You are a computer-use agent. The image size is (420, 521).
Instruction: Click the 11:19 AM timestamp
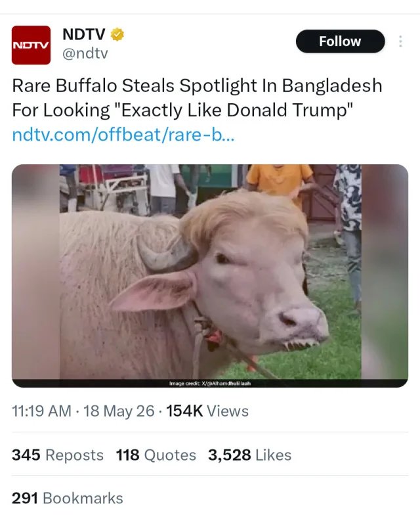point(41,411)
